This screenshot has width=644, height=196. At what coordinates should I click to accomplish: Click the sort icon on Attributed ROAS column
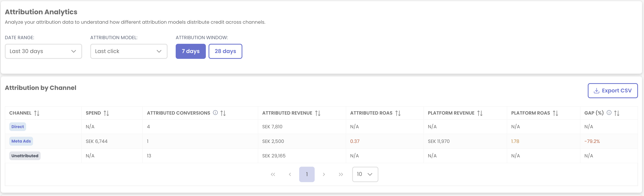(398, 113)
